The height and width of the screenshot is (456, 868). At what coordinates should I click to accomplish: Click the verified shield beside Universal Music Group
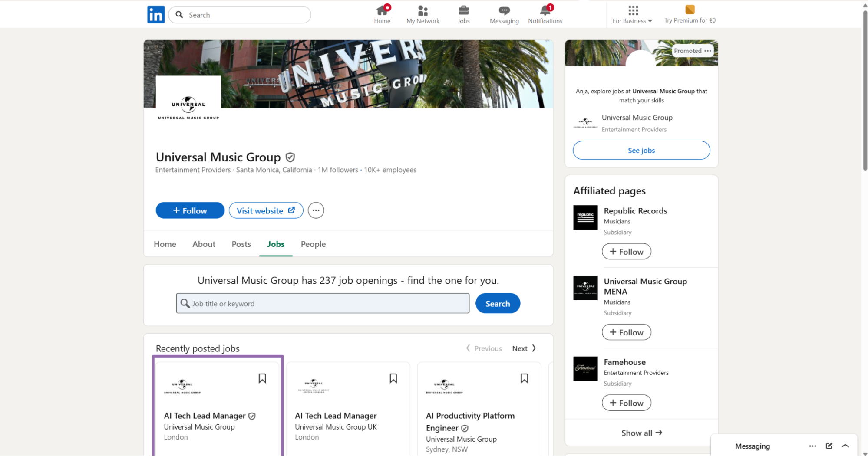[290, 157]
